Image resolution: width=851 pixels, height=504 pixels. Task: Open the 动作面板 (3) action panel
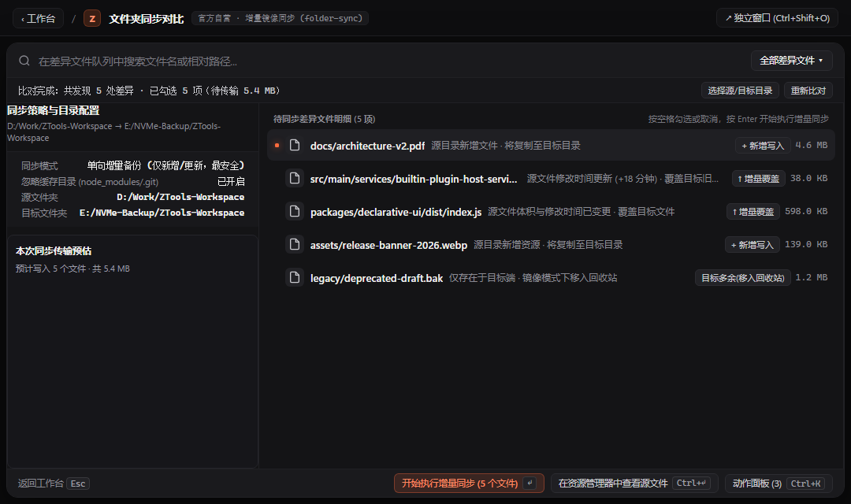tap(779, 483)
